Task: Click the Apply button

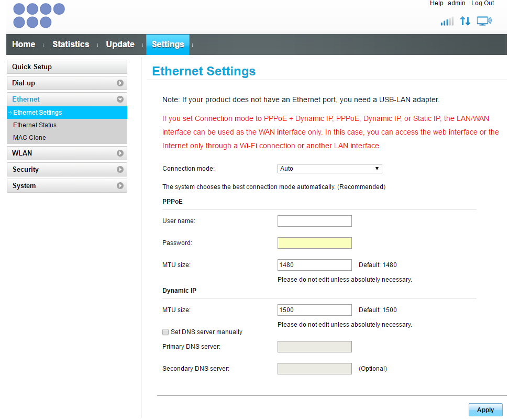Action: pyautogui.click(x=485, y=410)
